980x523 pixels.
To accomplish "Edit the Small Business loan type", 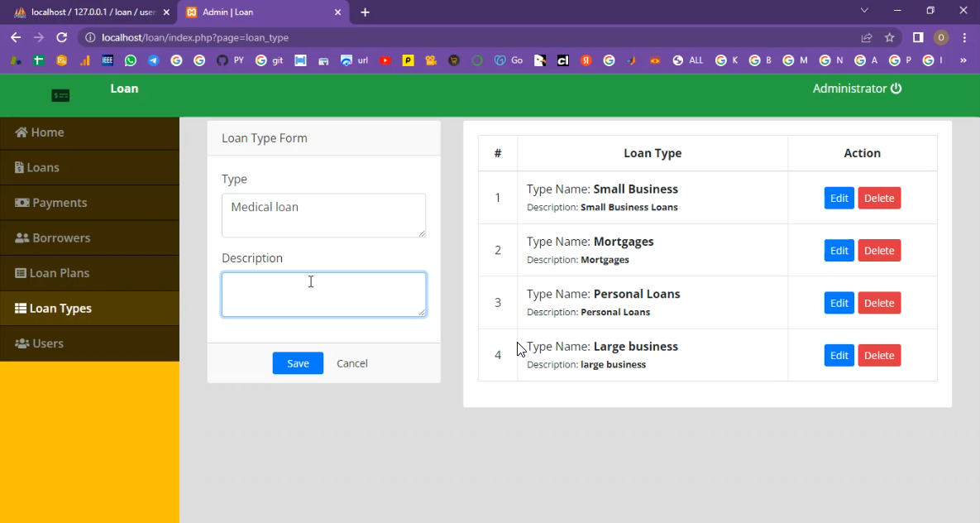I will 839,199.
